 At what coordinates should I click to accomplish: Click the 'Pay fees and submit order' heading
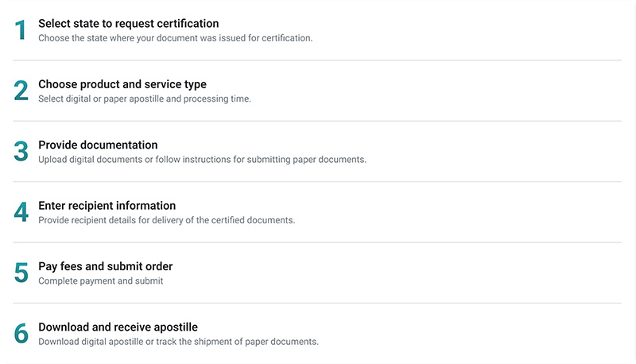click(x=105, y=266)
